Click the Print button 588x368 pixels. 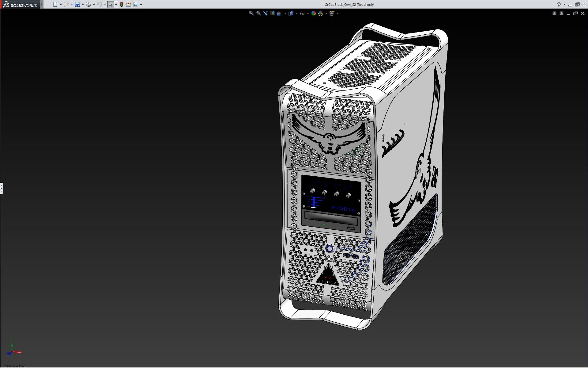coord(88,5)
